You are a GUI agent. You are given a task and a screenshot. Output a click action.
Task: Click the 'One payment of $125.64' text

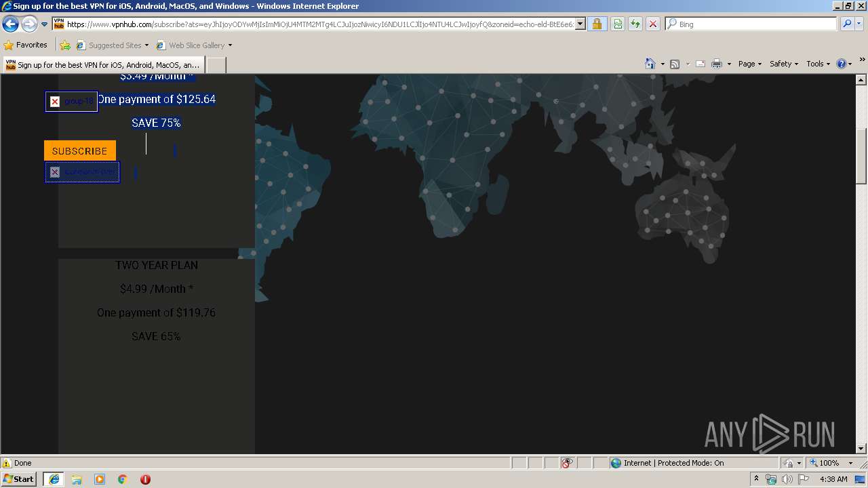pos(156,99)
